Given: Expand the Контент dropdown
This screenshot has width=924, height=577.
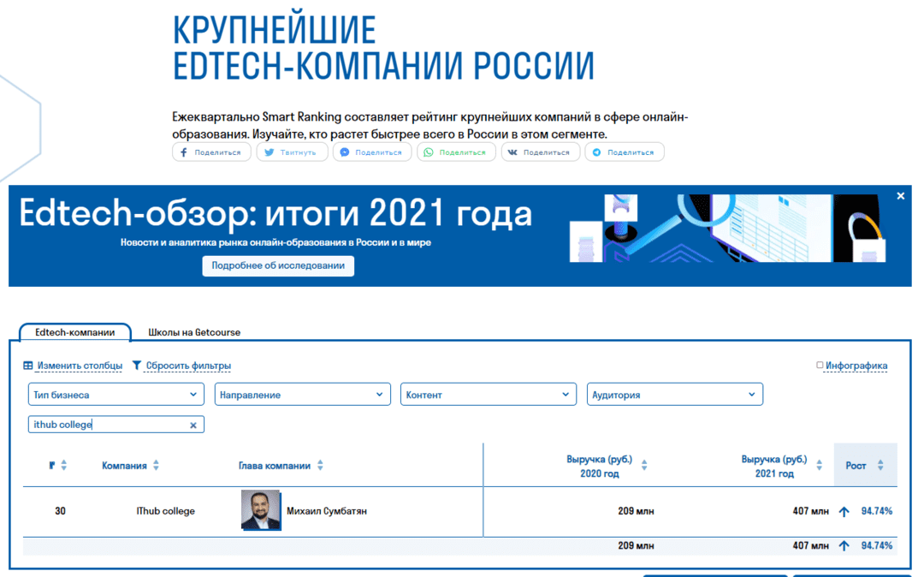Looking at the screenshot, I should pos(489,395).
